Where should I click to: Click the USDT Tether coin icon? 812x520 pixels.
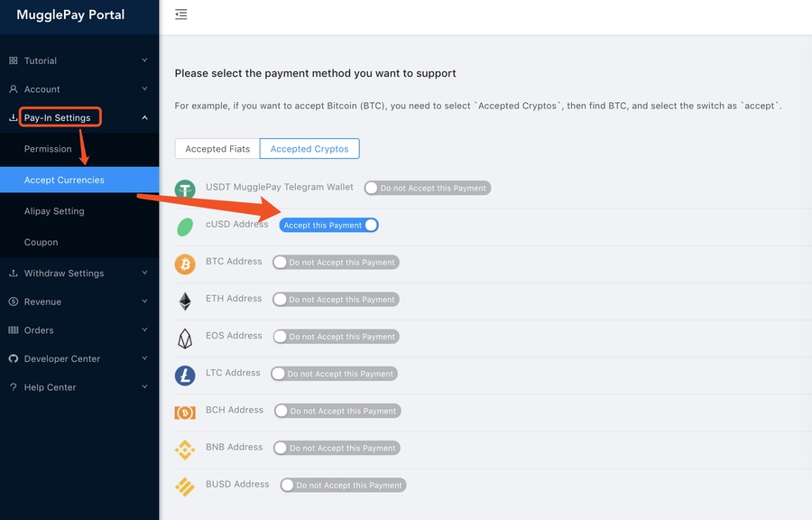click(185, 190)
